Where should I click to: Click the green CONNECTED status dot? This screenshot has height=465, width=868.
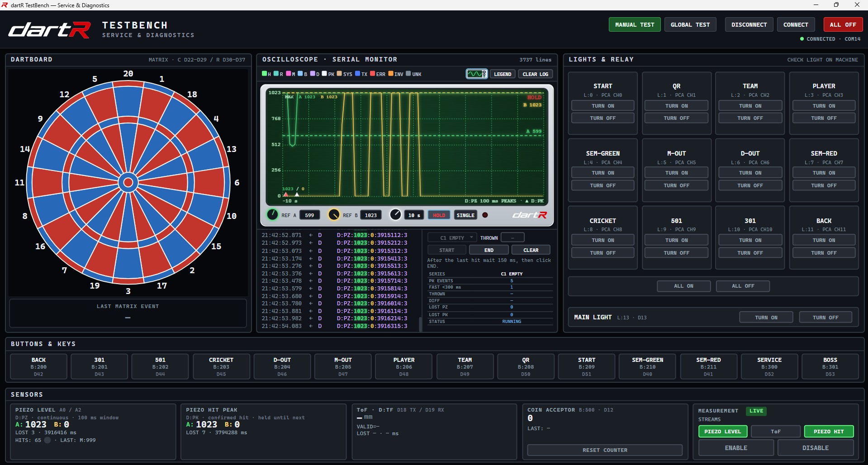point(802,39)
